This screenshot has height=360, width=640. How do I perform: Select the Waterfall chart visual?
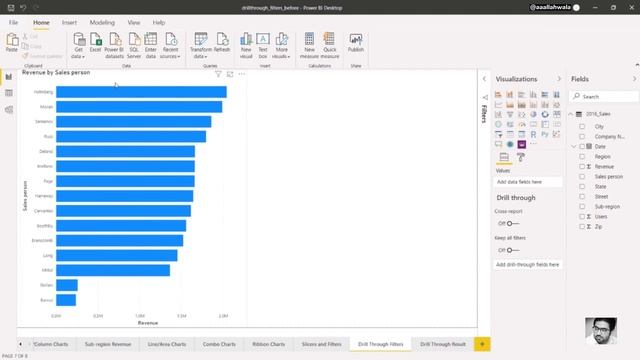[x=498, y=115]
